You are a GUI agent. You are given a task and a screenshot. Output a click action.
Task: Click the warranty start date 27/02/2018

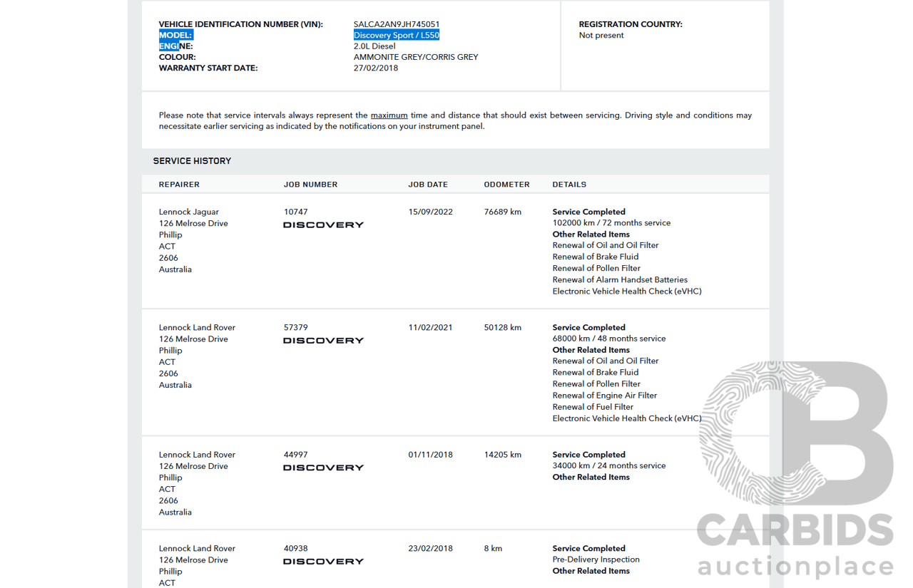[x=376, y=68]
